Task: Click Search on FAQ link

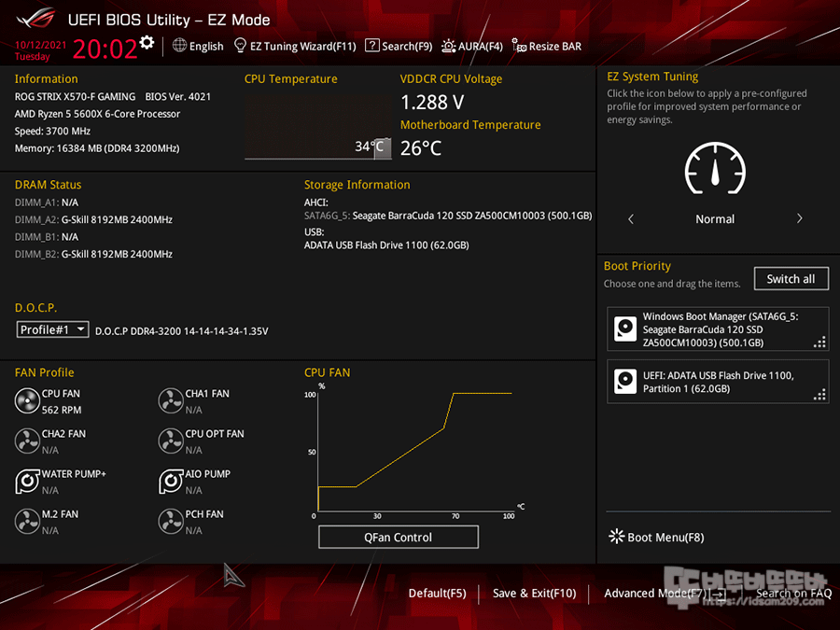Action: (x=793, y=593)
